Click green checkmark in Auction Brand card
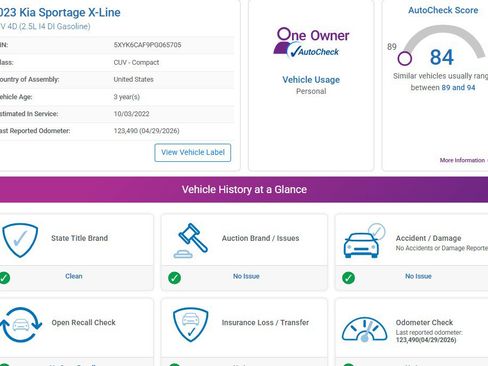488x366 pixels. 174,278
